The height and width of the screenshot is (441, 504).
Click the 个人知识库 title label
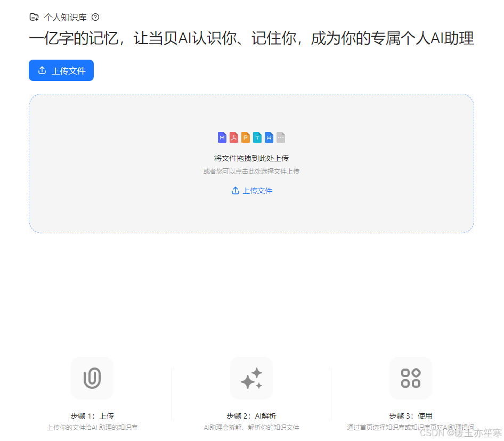[65, 18]
